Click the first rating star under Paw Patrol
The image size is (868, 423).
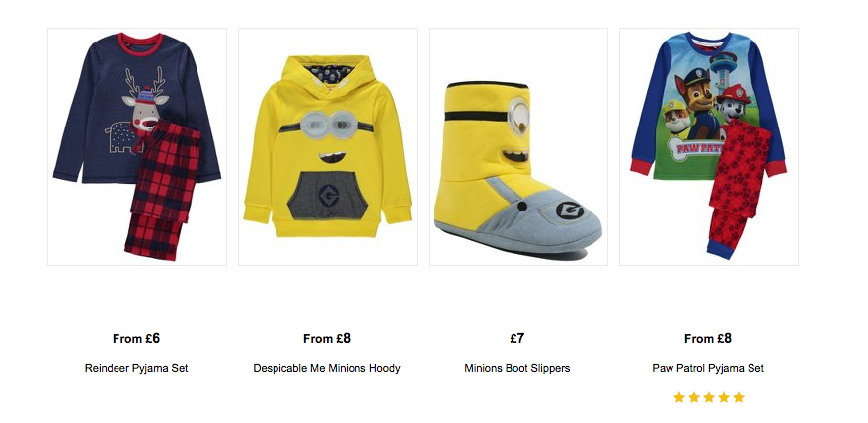[679, 397]
